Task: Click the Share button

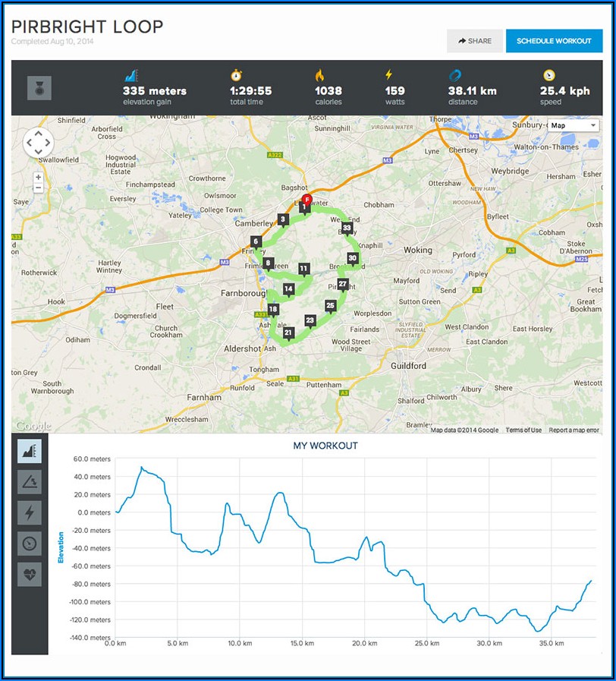Action: 475,41
